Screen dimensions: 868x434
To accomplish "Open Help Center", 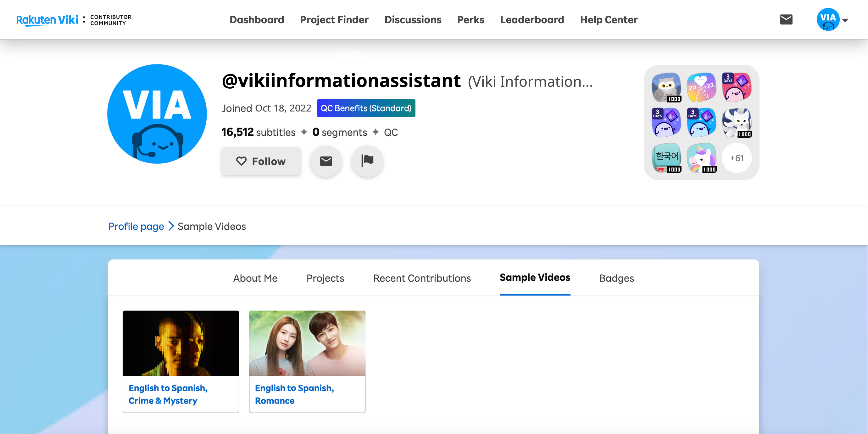I will [x=609, y=20].
